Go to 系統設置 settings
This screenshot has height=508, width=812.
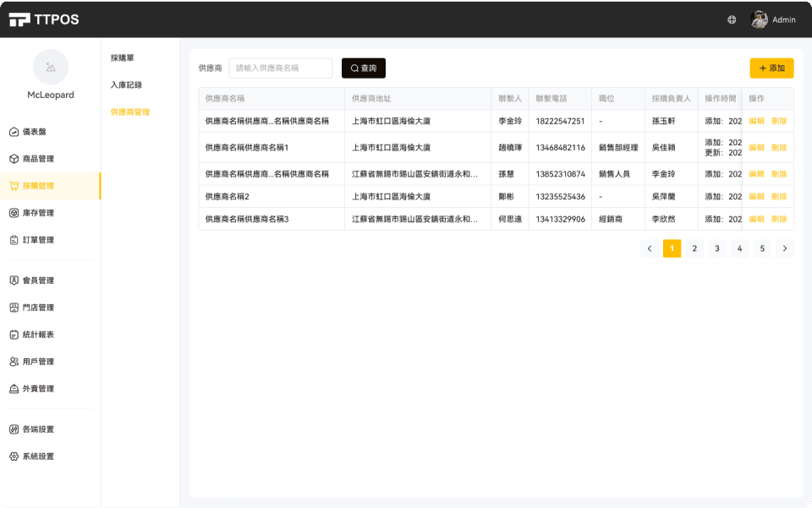pos(38,456)
